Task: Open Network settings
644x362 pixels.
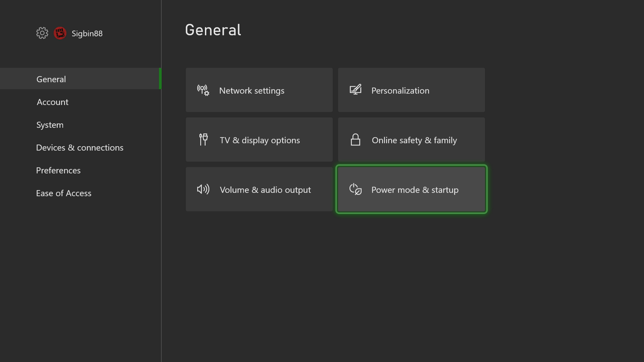Action: click(x=259, y=90)
